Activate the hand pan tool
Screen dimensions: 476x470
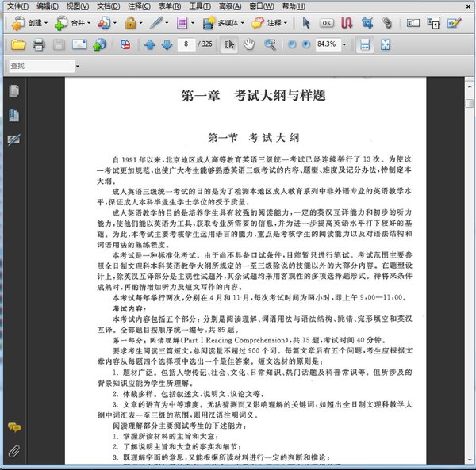click(x=249, y=45)
